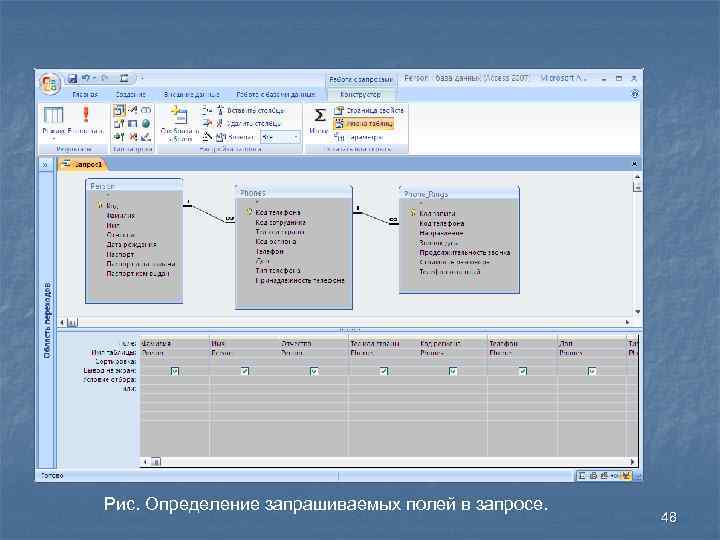Uncheck show box for Фамилия column

(174, 371)
